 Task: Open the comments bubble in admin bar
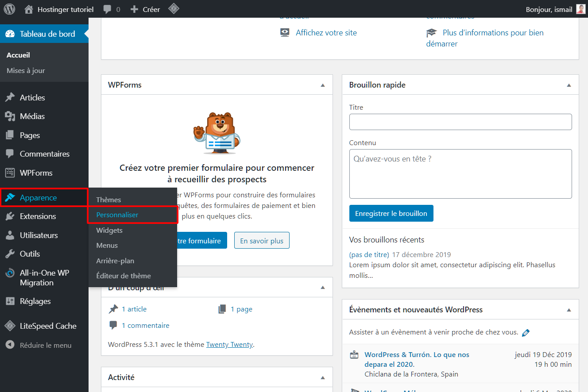pyautogui.click(x=111, y=8)
